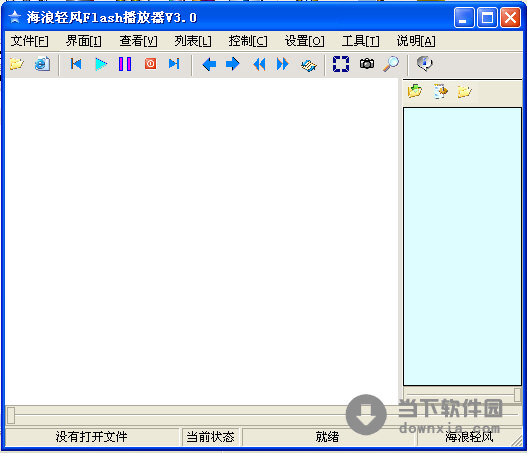Click the add-to-playlist folder icon in the side panel
The width and height of the screenshot is (527, 453).
(415, 91)
